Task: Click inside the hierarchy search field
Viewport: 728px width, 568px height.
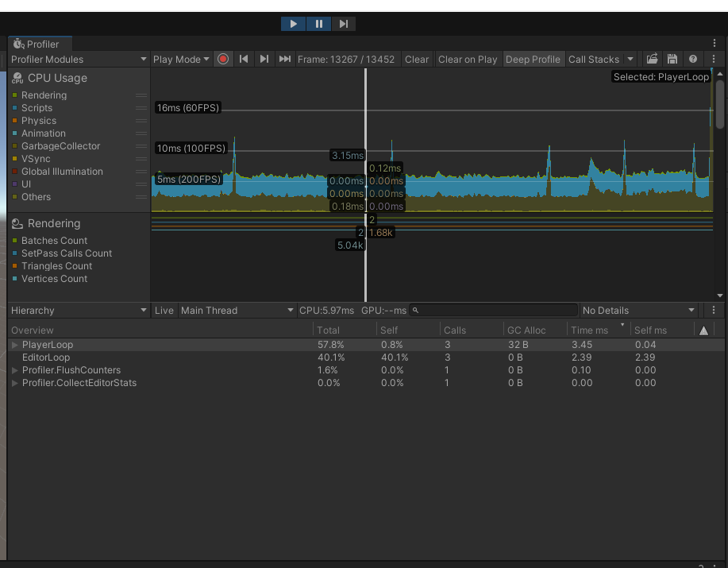Action: [x=492, y=310]
